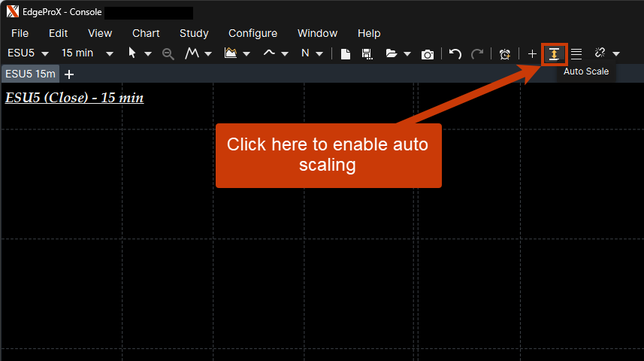Open the Study menu
Screen dimensions: 644x361
pyautogui.click(x=194, y=33)
